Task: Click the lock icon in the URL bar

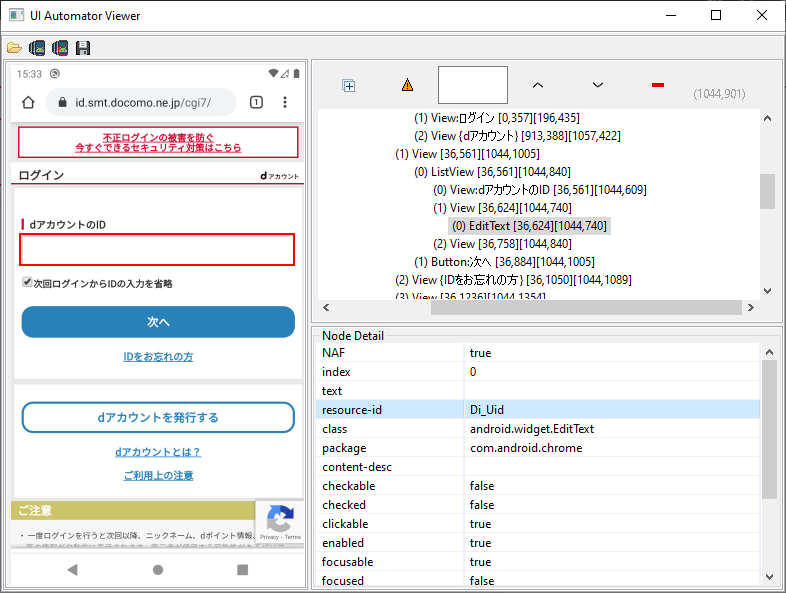Action: pyautogui.click(x=62, y=102)
